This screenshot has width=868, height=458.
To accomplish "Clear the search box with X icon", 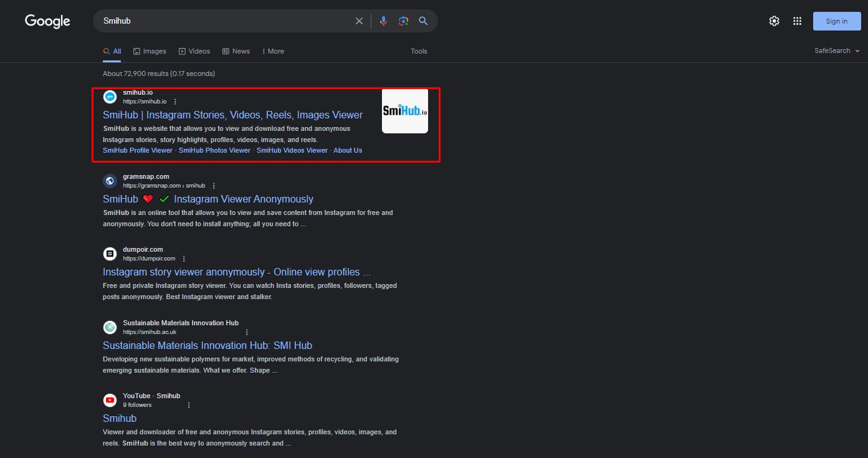I will [360, 21].
